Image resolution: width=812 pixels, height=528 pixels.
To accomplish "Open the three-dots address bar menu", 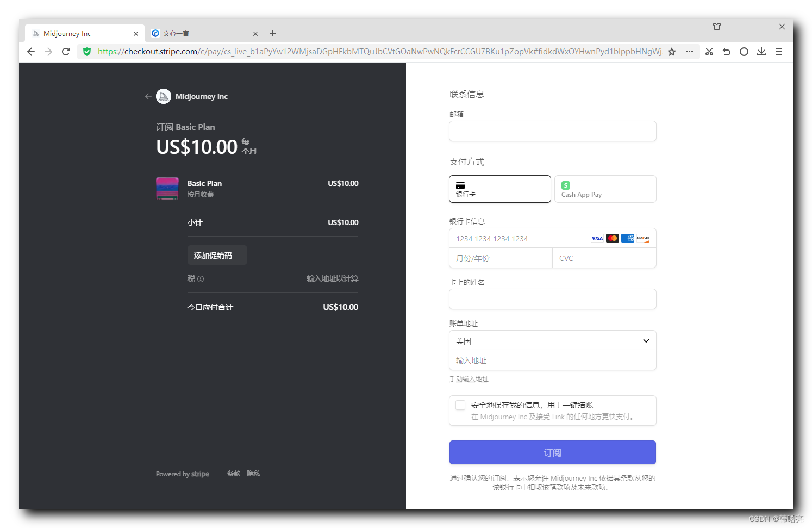I will (x=689, y=52).
